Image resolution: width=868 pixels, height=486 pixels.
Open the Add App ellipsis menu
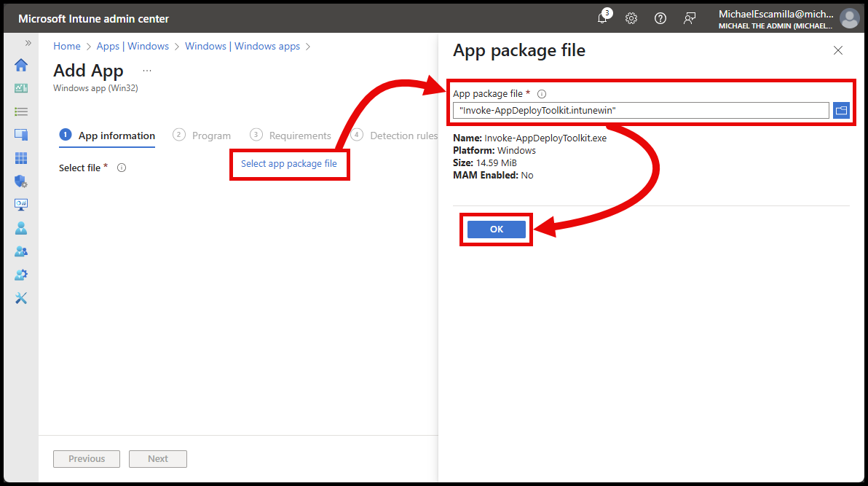point(147,71)
